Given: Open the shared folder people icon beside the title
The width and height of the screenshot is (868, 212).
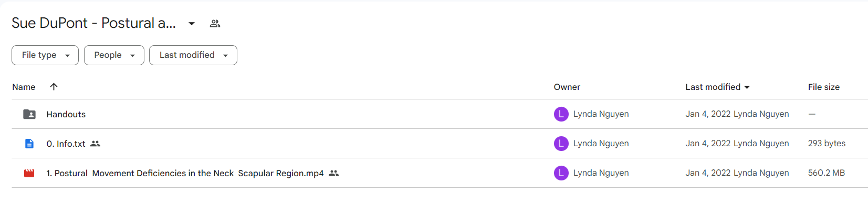Looking at the screenshot, I should point(215,24).
